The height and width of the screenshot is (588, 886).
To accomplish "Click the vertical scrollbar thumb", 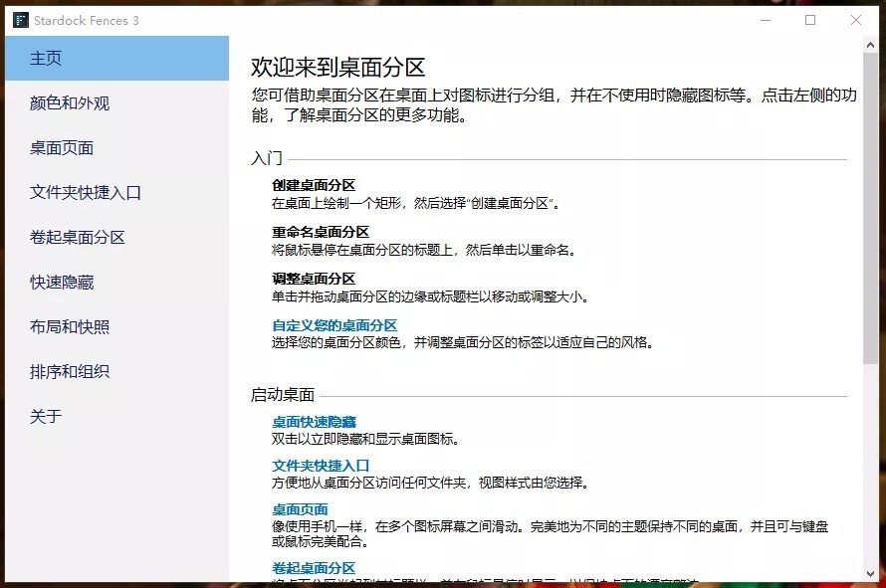I will [x=872, y=199].
